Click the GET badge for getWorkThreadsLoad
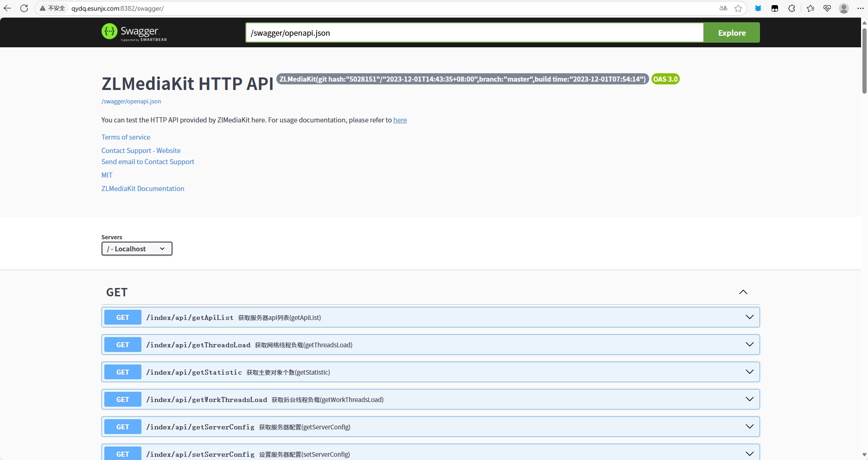 (x=123, y=399)
